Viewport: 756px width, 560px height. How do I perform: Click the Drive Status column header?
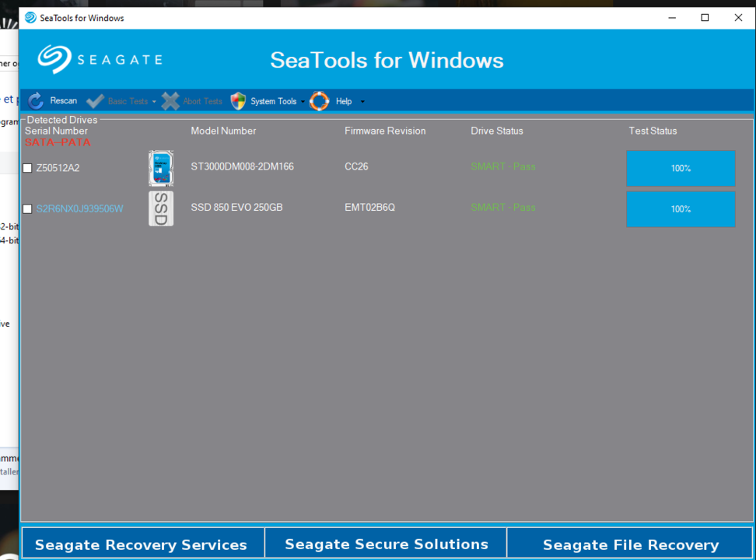pos(496,131)
